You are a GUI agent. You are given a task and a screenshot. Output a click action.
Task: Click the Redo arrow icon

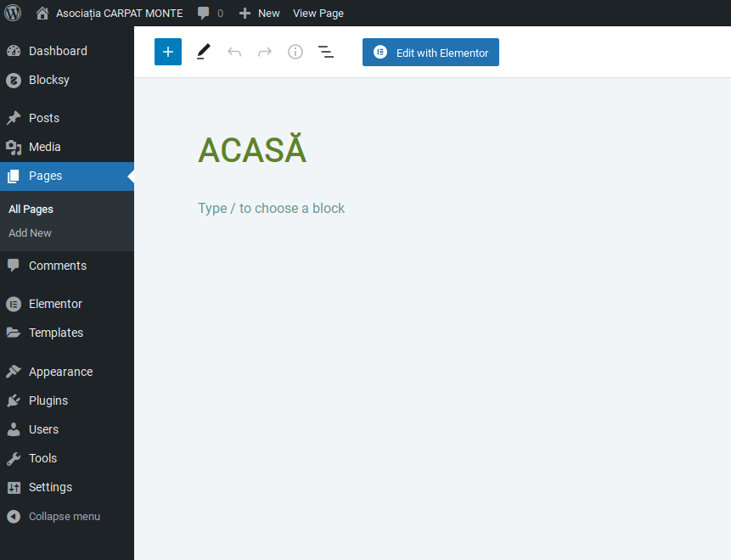[x=265, y=52]
